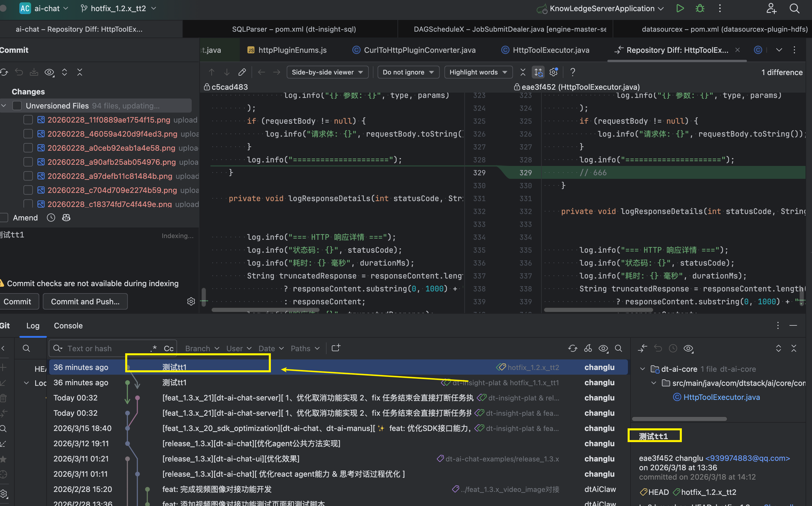Click the shelve changes icon in Commit toolbar
The image size is (812, 506).
(34, 72)
